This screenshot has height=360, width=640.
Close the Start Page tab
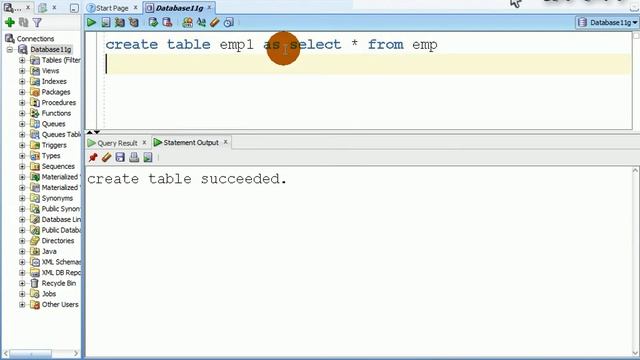[x=136, y=8]
